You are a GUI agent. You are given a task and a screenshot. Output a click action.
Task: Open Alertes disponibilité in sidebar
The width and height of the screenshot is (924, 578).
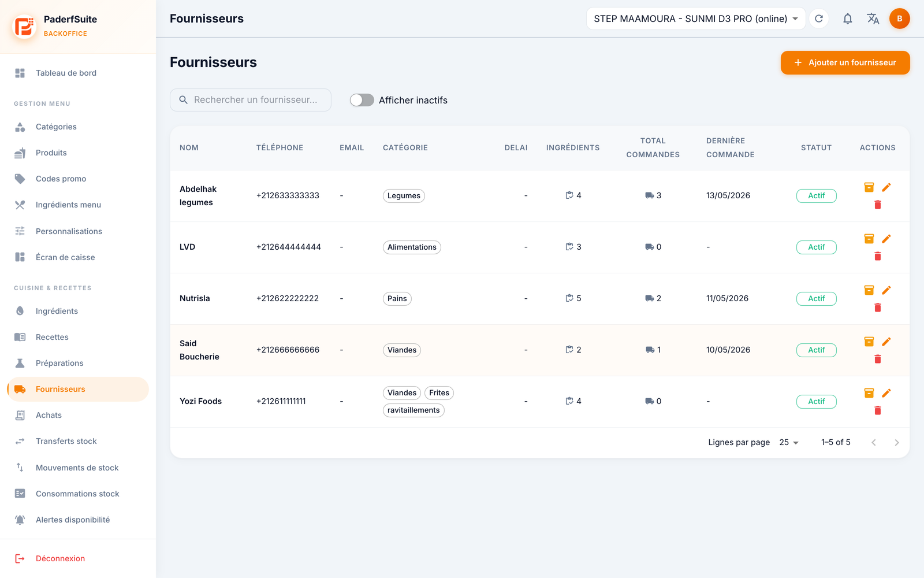tap(78, 520)
